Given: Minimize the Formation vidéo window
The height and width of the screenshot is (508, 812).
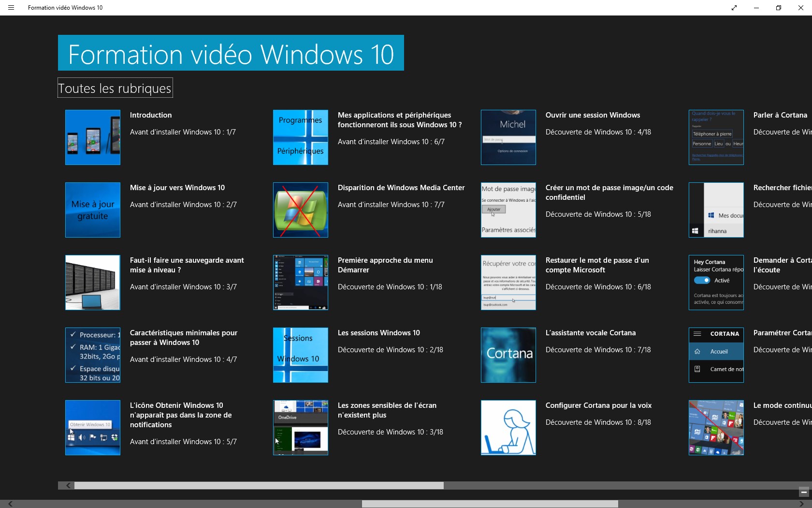Looking at the screenshot, I should [x=756, y=8].
